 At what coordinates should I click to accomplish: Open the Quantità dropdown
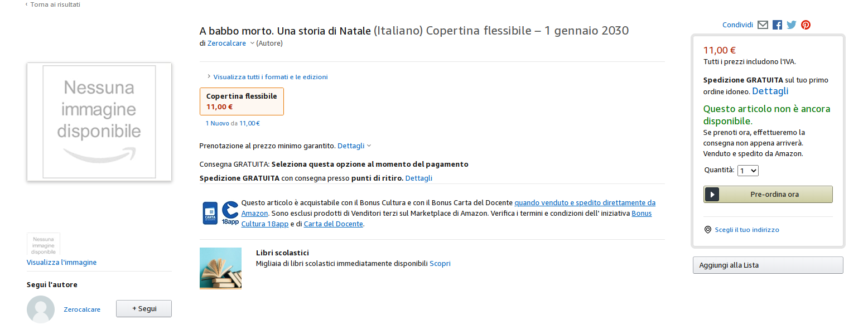click(748, 171)
